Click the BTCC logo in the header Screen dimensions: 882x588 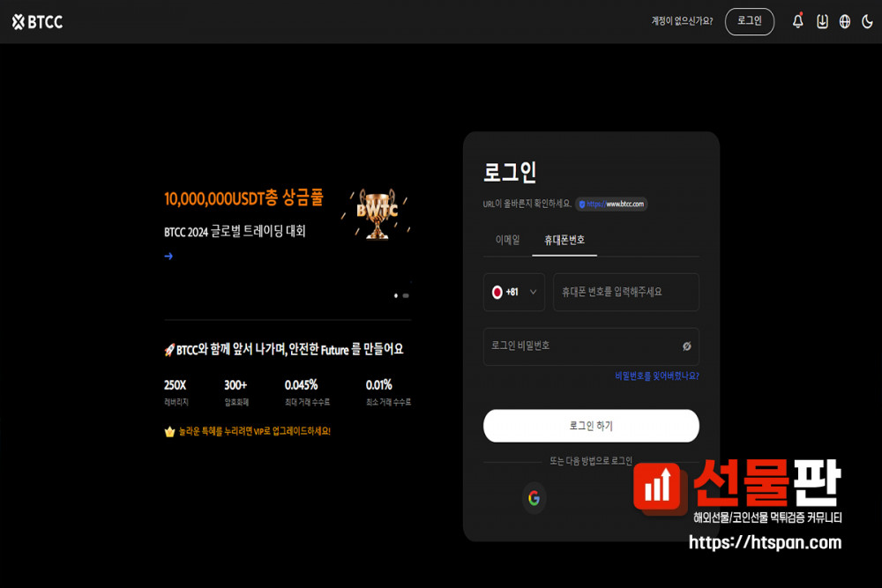coord(37,22)
